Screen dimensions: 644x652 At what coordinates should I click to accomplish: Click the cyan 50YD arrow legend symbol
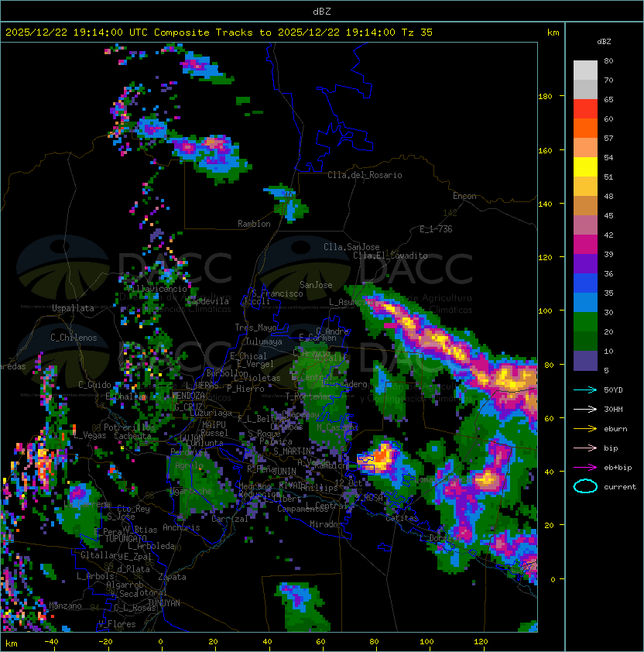coord(585,389)
